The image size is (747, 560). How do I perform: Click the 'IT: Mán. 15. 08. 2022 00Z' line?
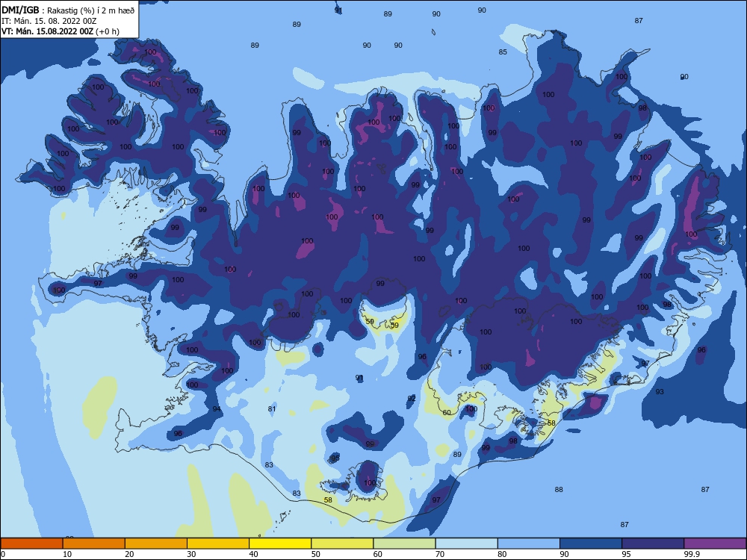coord(49,21)
